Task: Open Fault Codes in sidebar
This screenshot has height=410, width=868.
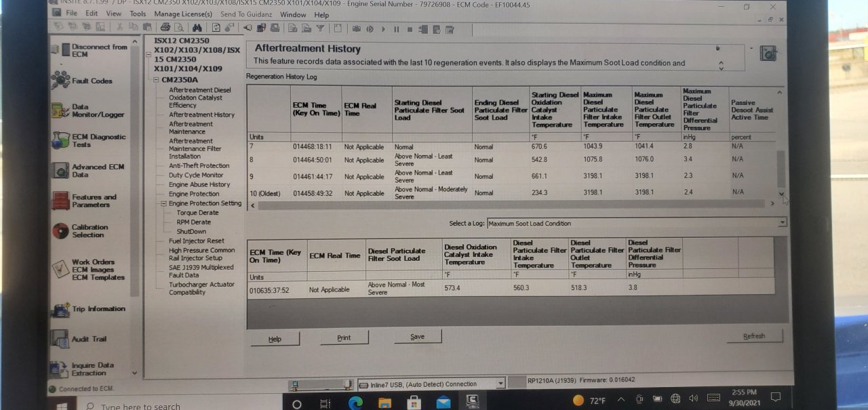Action: tap(82, 81)
